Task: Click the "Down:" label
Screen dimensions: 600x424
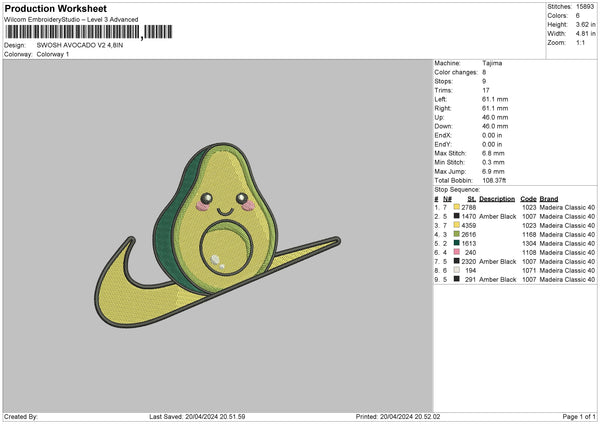Action: [x=443, y=126]
